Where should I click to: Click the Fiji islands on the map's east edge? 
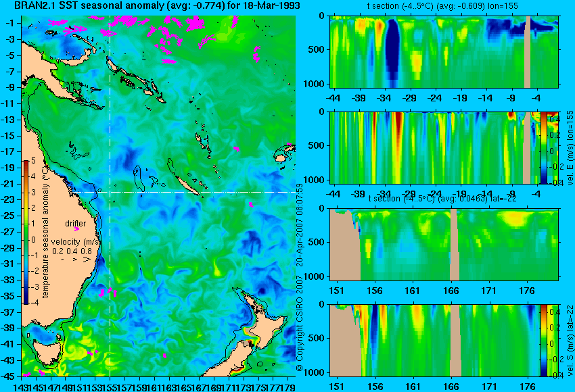(285, 153)
